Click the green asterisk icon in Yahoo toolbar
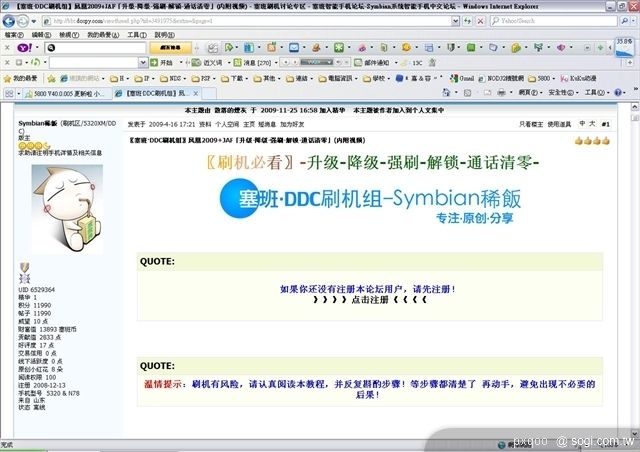Screen dimensions: 640x452 pyautogui.click(x=339, y=48)
